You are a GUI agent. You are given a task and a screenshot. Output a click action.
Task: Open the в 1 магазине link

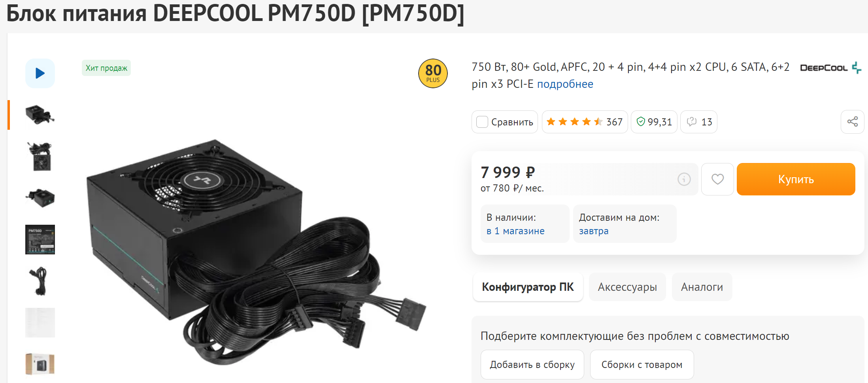pos(515,231)
